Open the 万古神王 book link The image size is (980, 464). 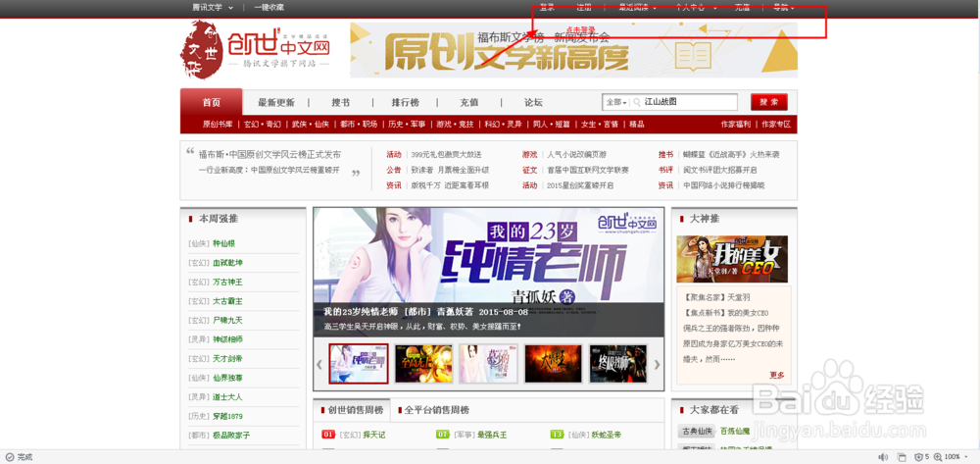227,282
